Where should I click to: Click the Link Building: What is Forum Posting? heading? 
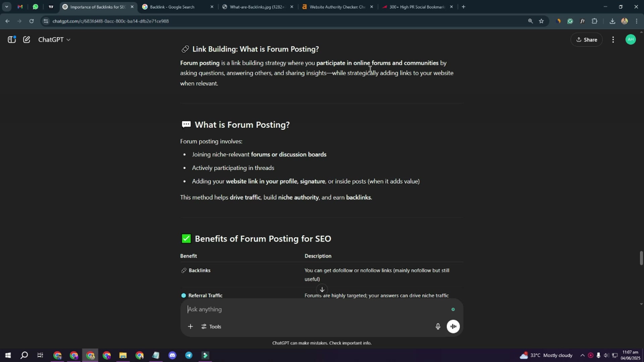point(256,49)
